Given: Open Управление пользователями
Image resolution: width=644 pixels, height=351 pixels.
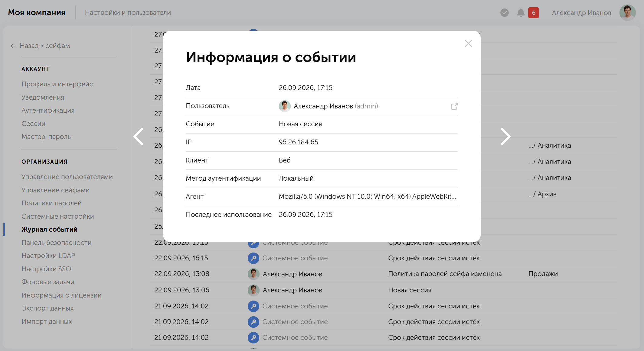Looking at the screenshot, I should click(67, 177).
